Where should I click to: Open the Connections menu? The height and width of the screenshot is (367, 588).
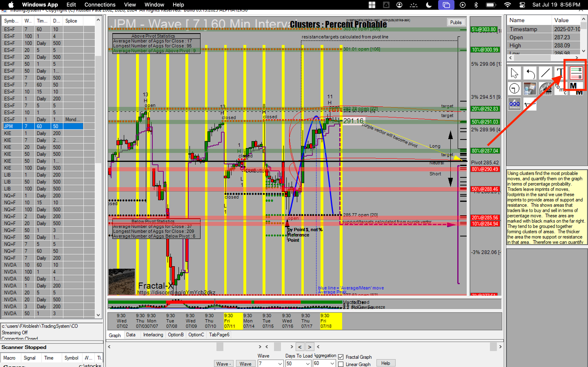point(100,5)
